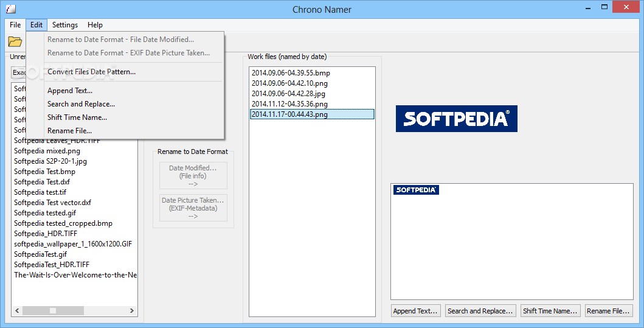Viewport: 644px width, 328px height.
Task: Click the large Softpedia preview image
Action: (x=456, y=119)
